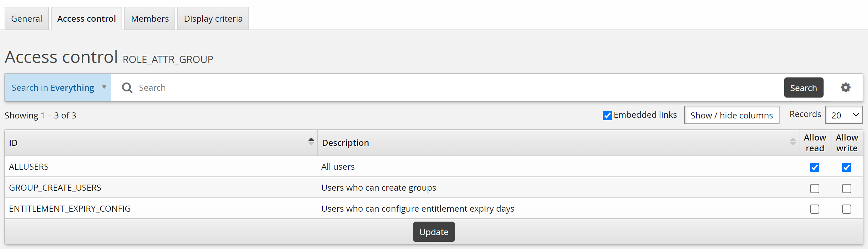The height and width of the screenshot is (249, 868).
Task: Switch to the Members tab
Action: pyautogui.click(x=150, y=19)
